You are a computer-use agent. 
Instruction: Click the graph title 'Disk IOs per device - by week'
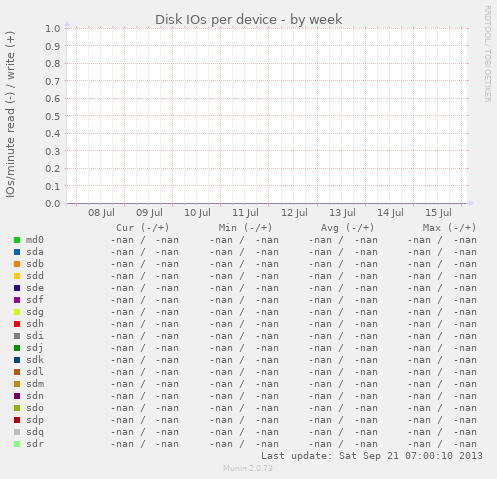249,20
